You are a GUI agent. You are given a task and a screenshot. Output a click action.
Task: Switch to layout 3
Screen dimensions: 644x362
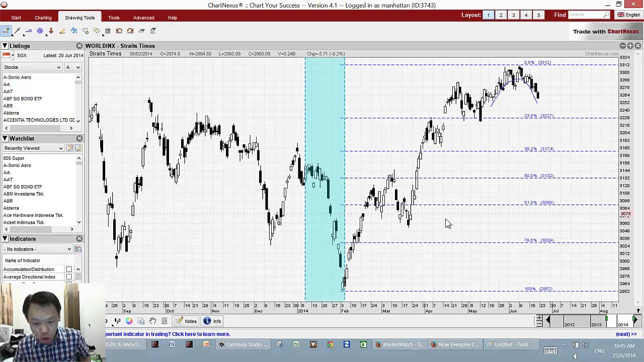[x=513, y=15]
